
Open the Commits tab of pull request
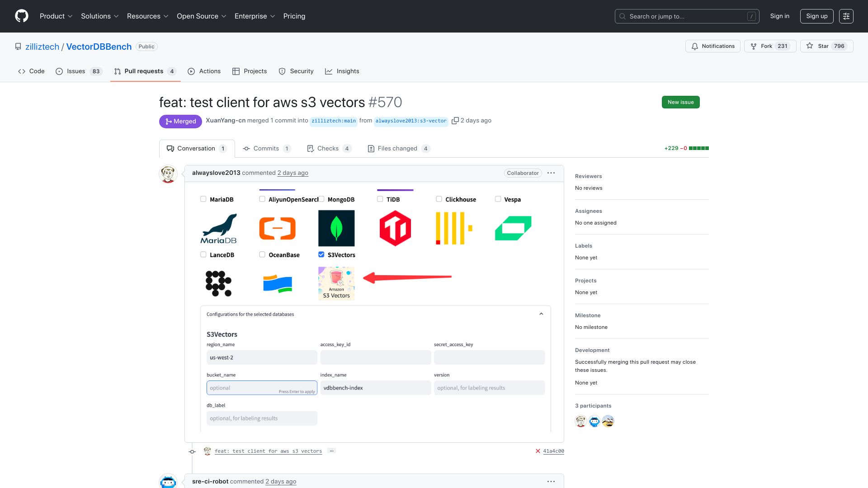pyautogui.click(x=267, y=149)
